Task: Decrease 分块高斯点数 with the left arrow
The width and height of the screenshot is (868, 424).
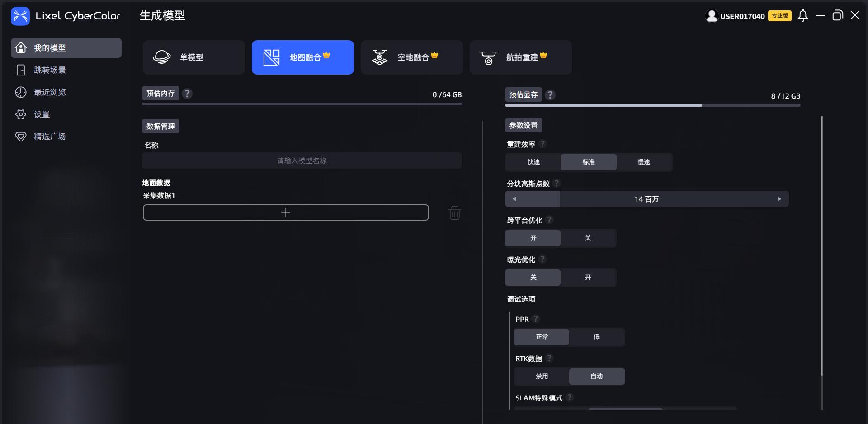Action: click(514, 199)
